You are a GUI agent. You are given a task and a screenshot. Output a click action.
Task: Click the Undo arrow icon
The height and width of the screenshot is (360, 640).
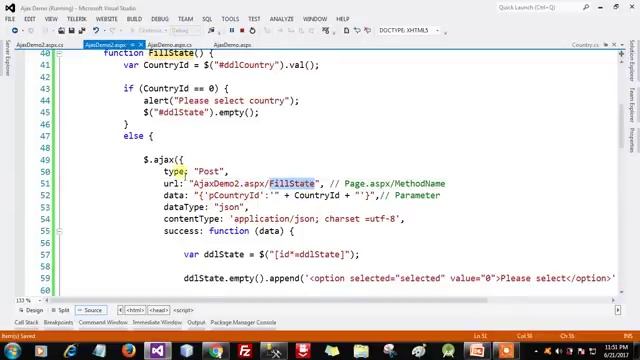click(x=96, y=31)
